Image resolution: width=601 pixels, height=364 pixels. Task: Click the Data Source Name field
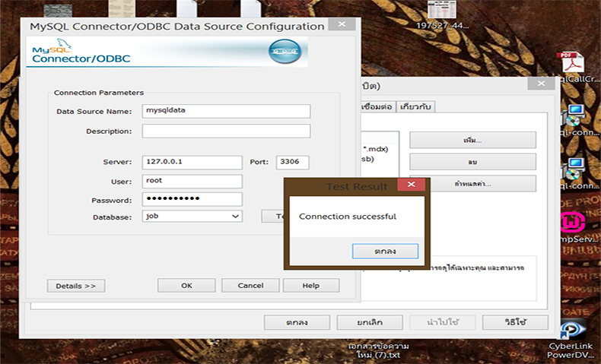pos(226,111)
